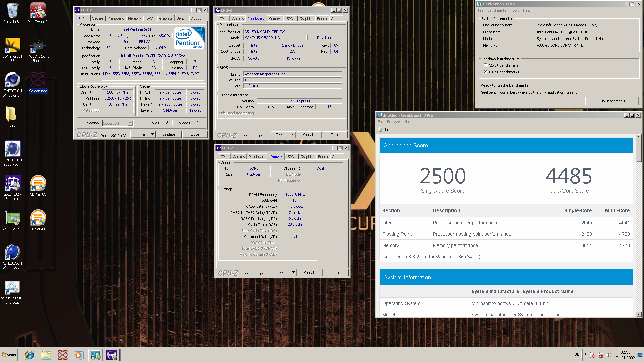
Task: Open SPD tab in CPU-Z Mainboard window
Action: coord(290,19)
